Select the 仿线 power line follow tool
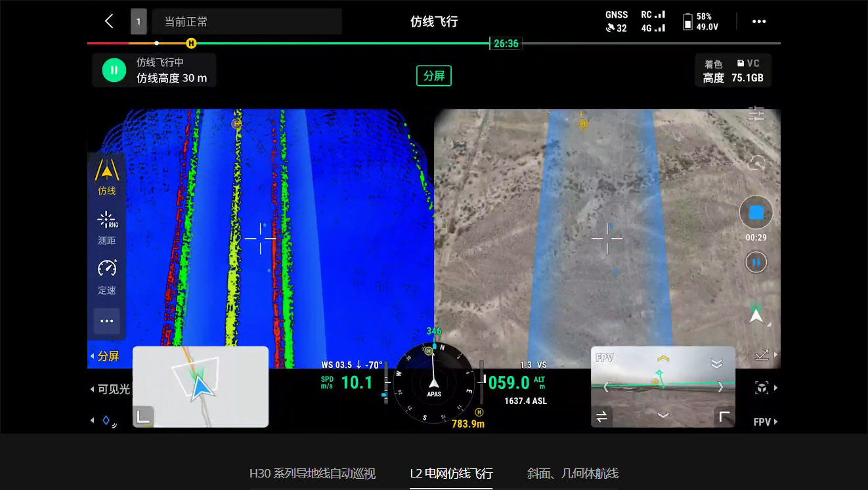Image resolution: width=868 pixels, height=490 pixels. (x=106, y=177)
